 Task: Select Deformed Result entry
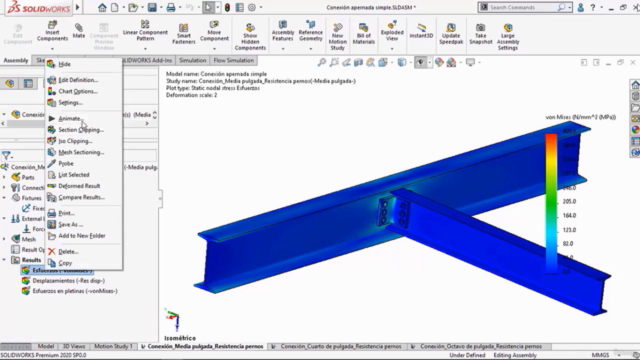coord(79,186)
